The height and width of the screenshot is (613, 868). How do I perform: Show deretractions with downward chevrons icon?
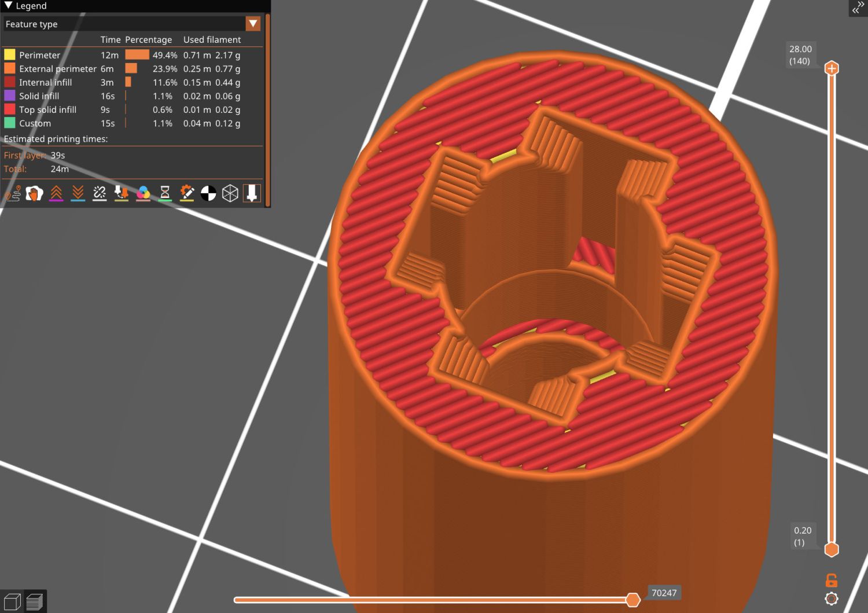coord(78,193)
